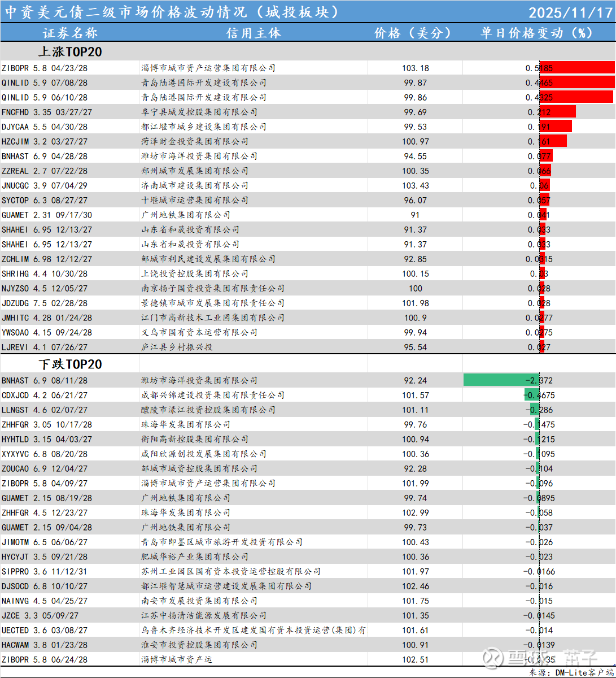The height and width of the screenshot is (678, 616).
Task: Click bond ZIBOPR 5.8 04/23/28
Action: (x=45, y=68)
